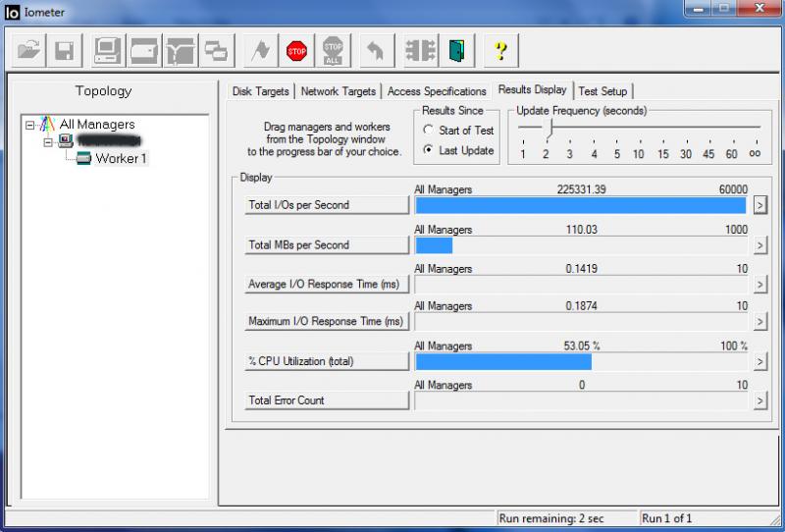Select All Managers in the Topology tree

[x=97, y=124]
